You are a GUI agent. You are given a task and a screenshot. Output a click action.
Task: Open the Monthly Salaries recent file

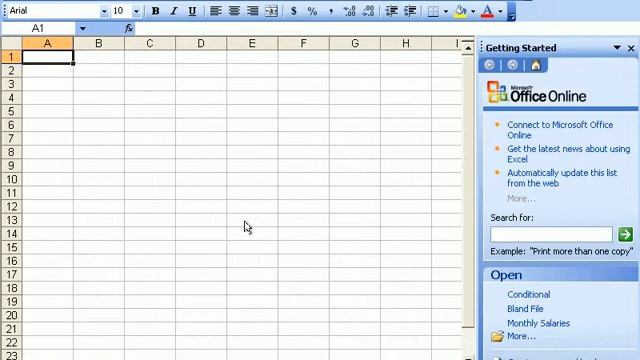538,323
